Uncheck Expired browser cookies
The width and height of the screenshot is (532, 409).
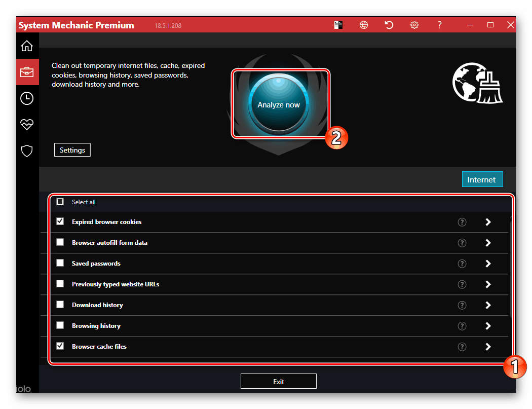click(x=60, y=221)
